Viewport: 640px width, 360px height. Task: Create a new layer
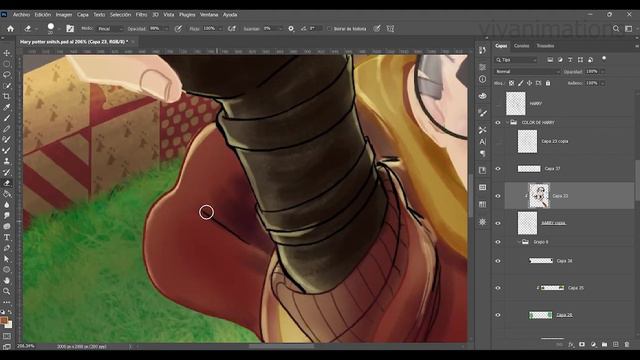(x=616, y=344)
